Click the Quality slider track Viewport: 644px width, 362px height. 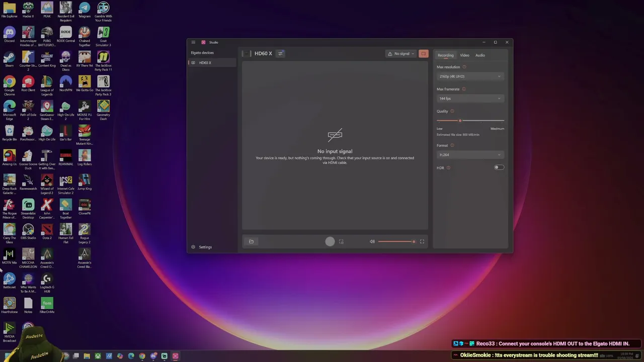point(470,121)
